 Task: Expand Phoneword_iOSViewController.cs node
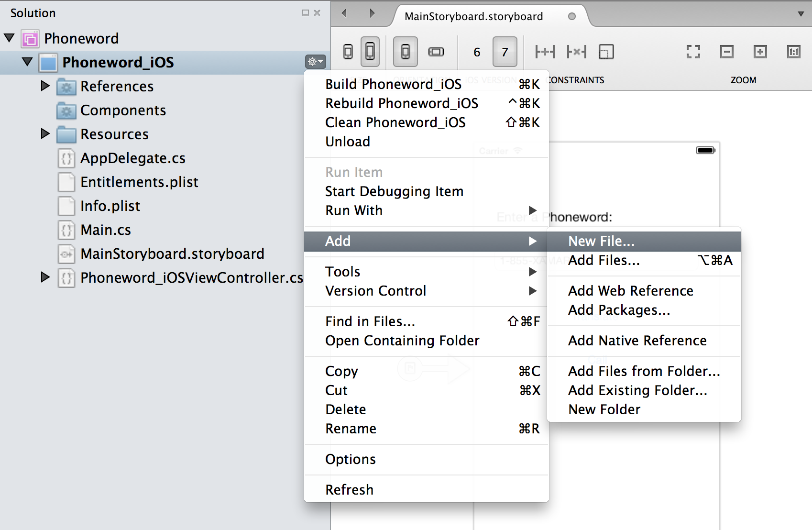[x=45, y=277]
